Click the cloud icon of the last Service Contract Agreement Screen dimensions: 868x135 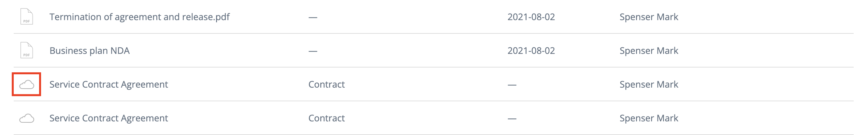click(27, 118)
